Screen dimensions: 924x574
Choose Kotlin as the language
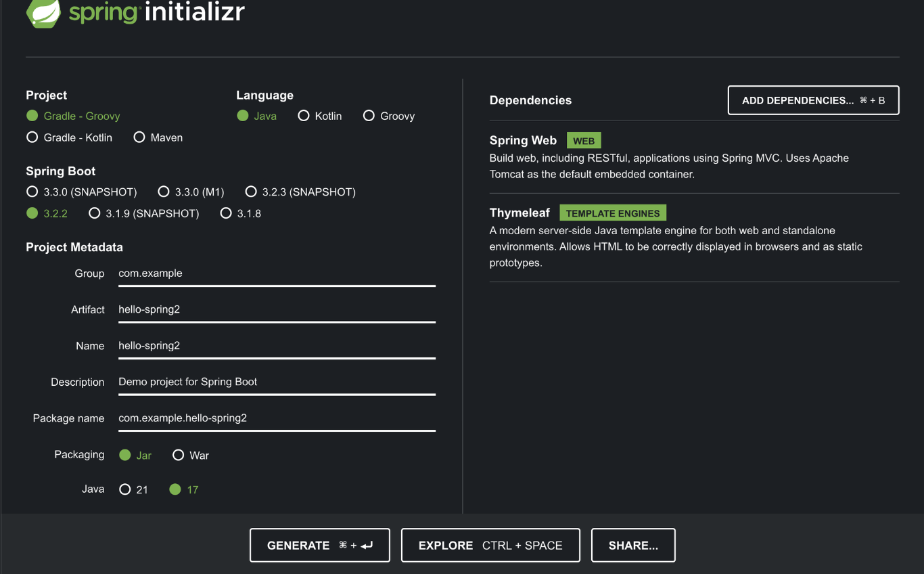(319, 116)
